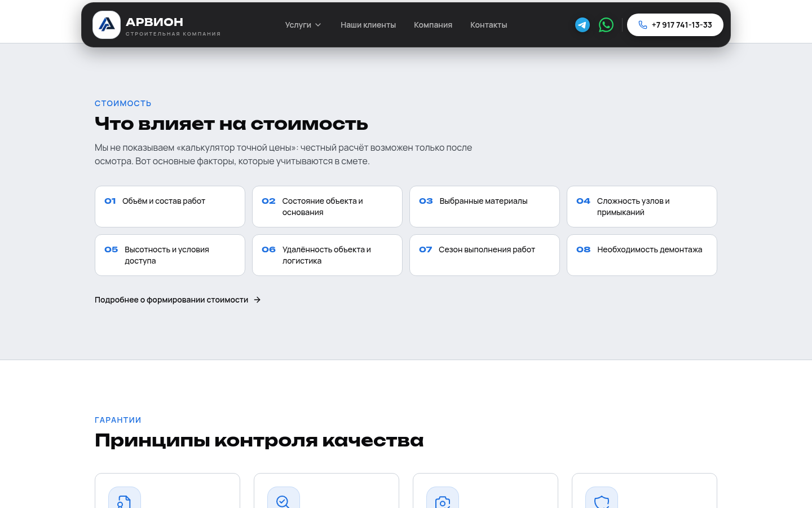The image size is (812, 508).
Task: Click the magnifier checkmark icon card
Action: (x=326, y=491)
